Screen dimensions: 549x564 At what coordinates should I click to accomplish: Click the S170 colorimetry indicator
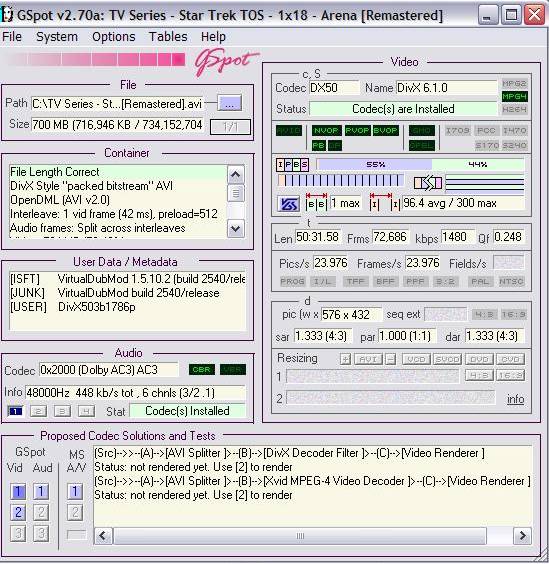tap(487, 145)
